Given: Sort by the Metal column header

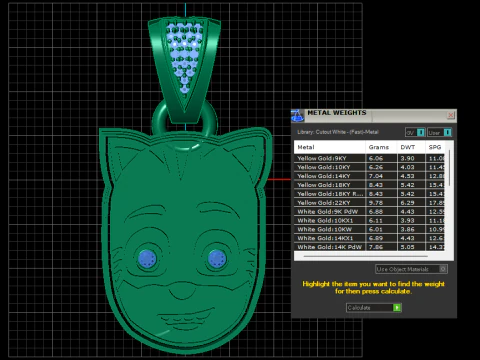Looking at the screenshot, I should [329, 147].
